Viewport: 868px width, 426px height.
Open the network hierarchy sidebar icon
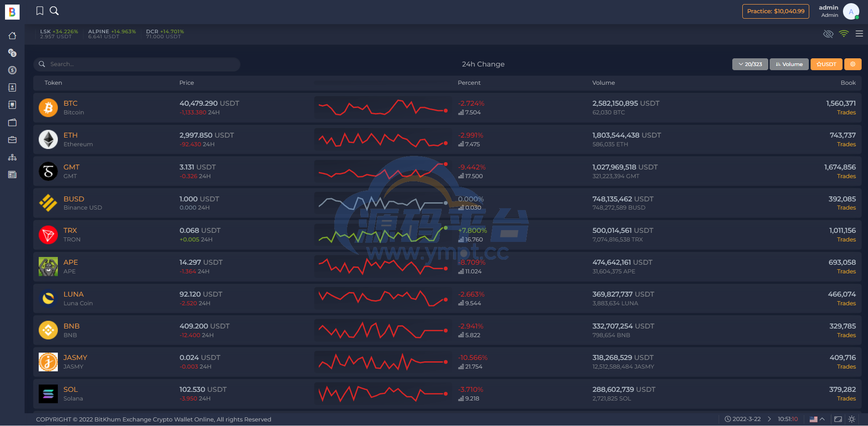click(12, 157)
